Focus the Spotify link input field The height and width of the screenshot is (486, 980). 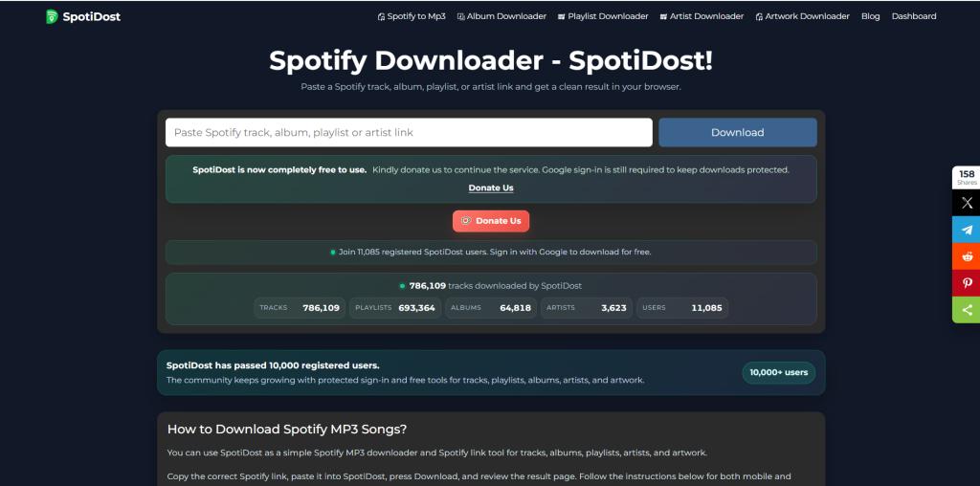pyautogui.click(x=409, y=132)
